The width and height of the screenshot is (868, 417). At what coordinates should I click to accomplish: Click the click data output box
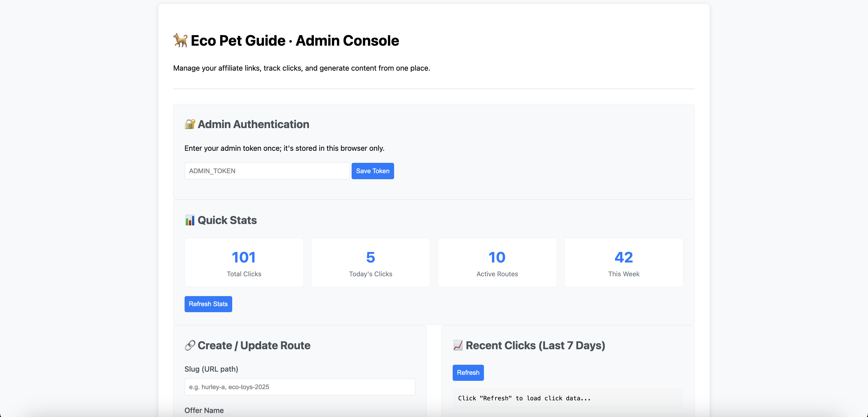pos(568,398)
